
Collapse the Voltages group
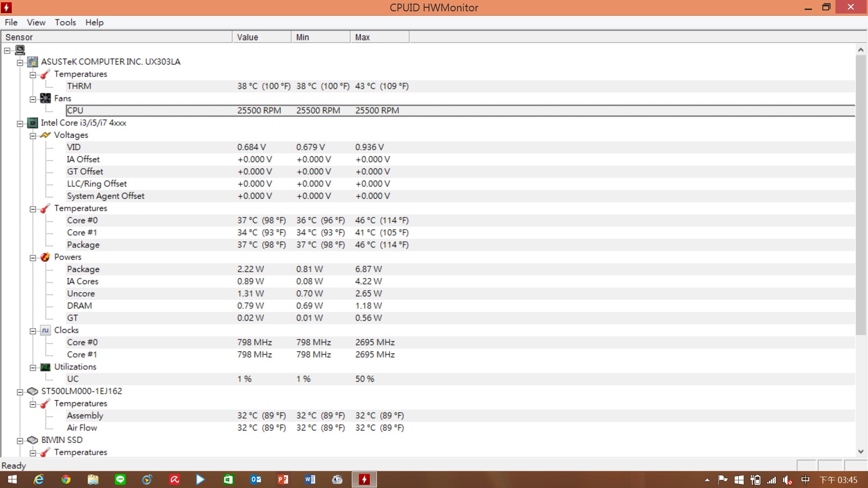33,136
